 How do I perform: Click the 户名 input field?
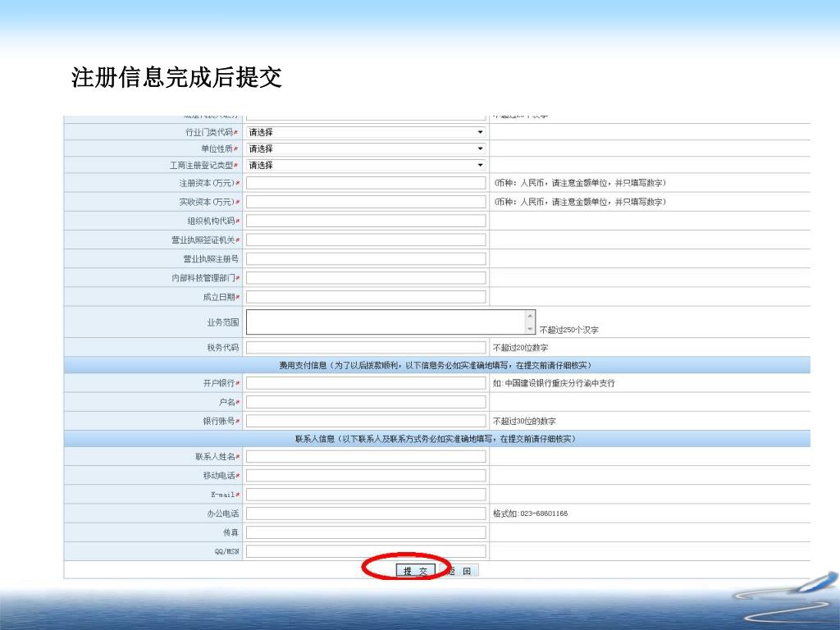366,402
